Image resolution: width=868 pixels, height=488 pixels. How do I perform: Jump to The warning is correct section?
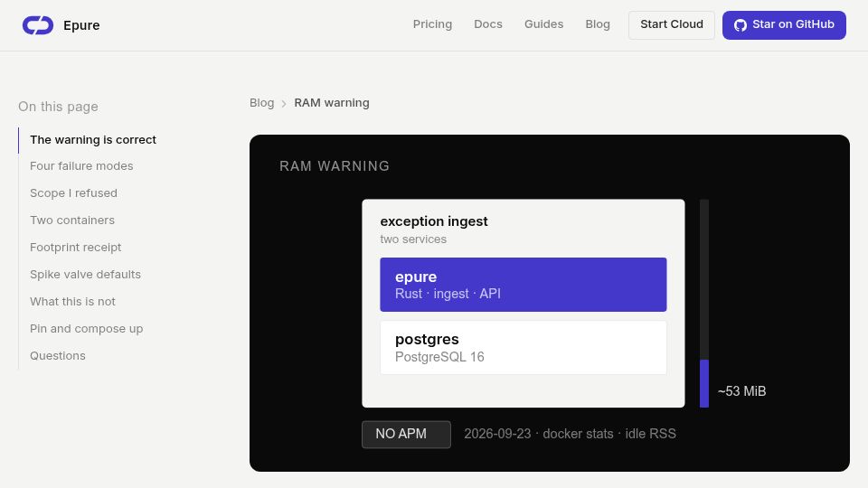coord(93,140)
